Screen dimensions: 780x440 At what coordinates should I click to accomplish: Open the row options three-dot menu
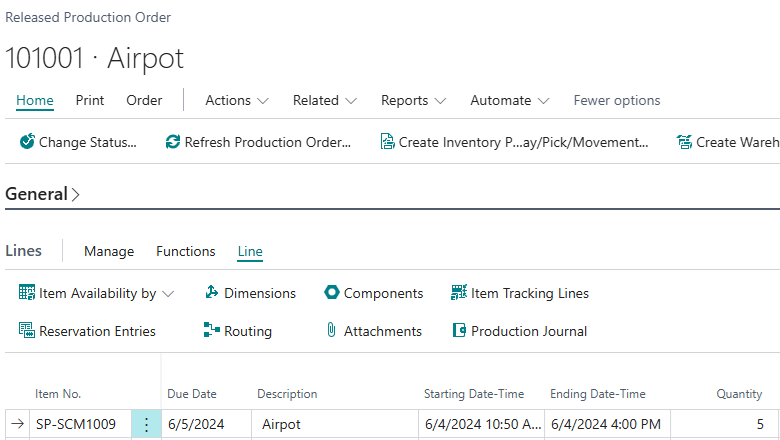coord(146,424)
